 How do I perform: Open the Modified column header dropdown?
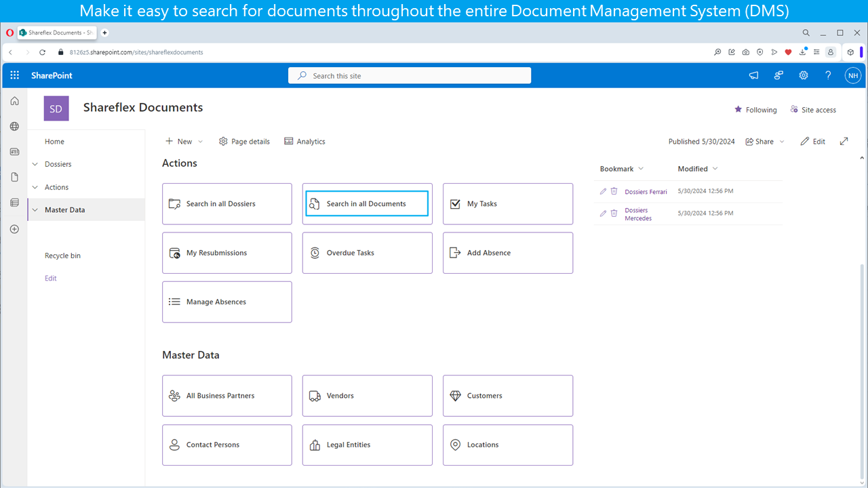pos(715,169)
